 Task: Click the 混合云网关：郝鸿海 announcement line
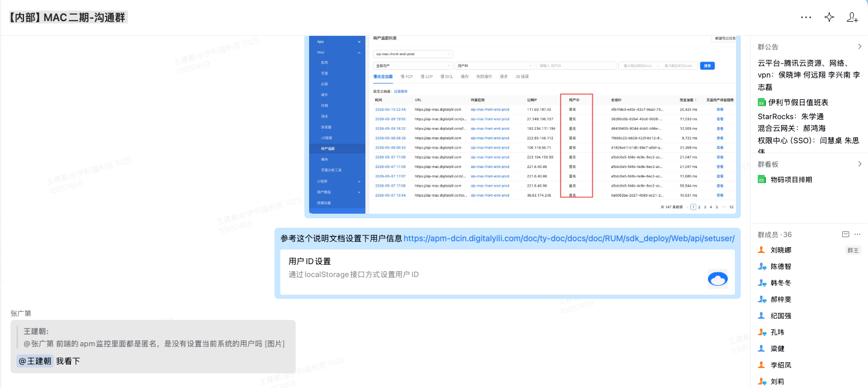[792, 128]
